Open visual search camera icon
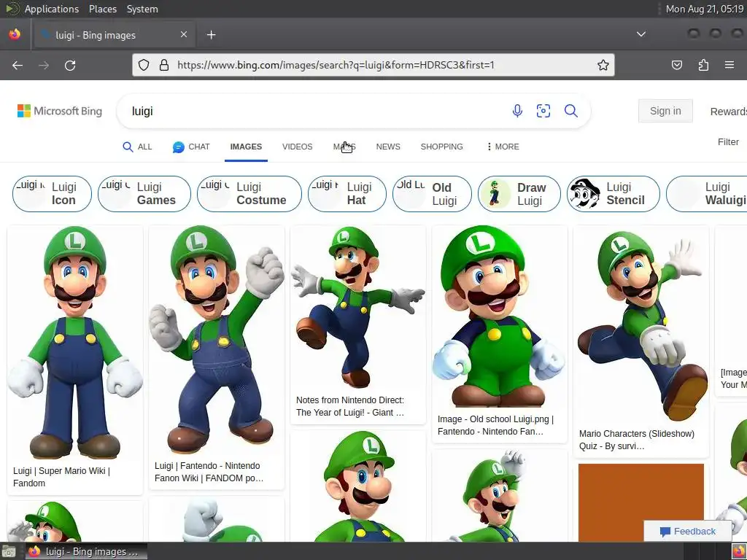This screenshot has height=560, width=747. coord(543,111)
